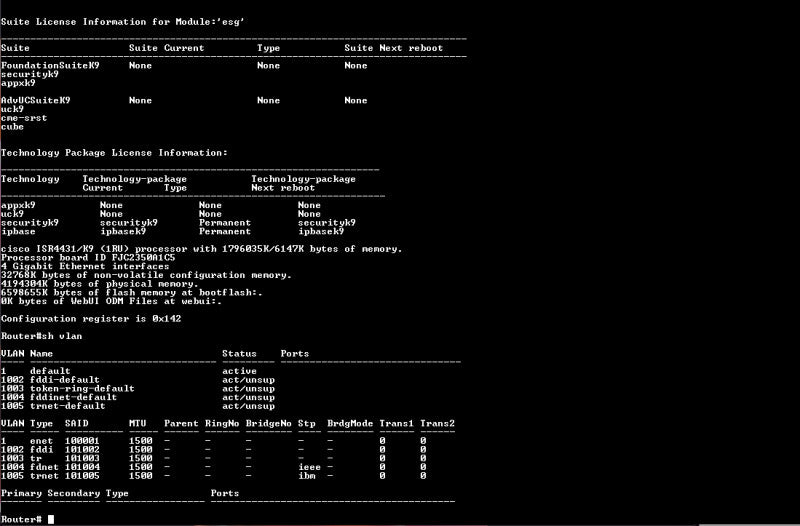The image size is (800, 526).
Task: Select SAID value 101004
Action: [82, 467]
